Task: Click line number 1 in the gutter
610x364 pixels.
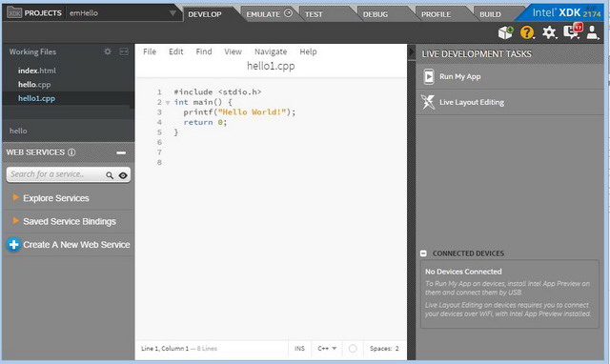Action: coord(159,92)
